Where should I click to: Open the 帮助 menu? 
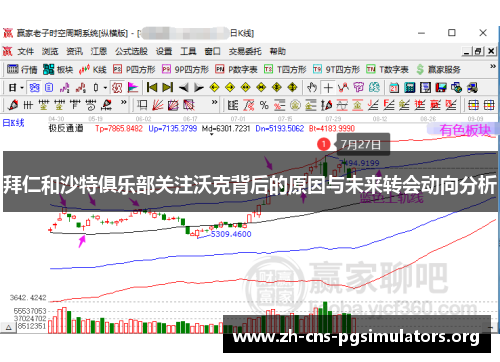coord(278,51)
